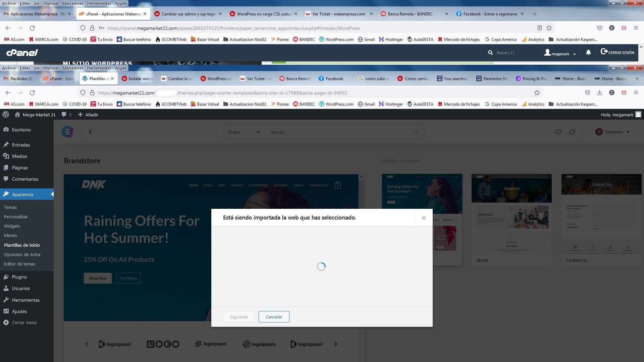Close the import dialog with X

(x=424, y=218)
